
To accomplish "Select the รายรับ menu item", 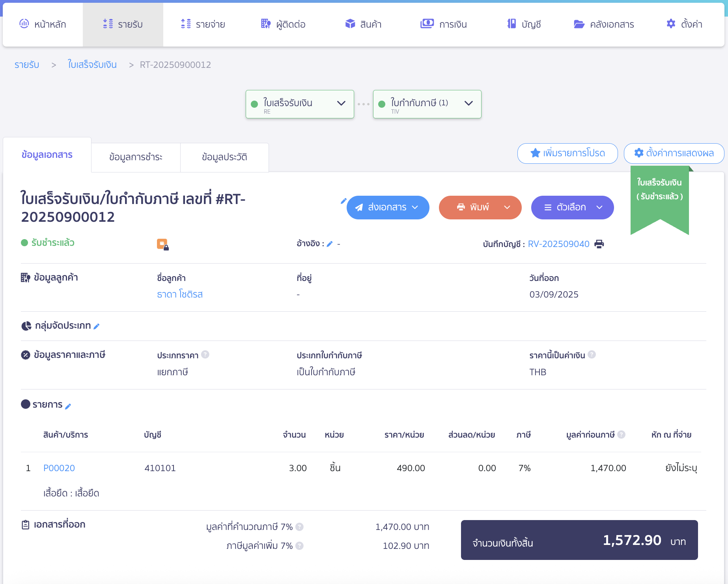I will (x=123, y=24).
